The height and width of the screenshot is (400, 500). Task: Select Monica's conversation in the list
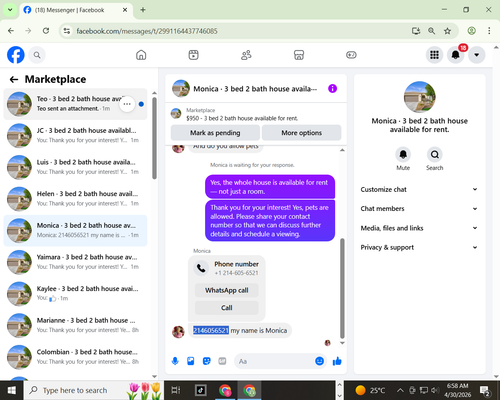[75, 230]
